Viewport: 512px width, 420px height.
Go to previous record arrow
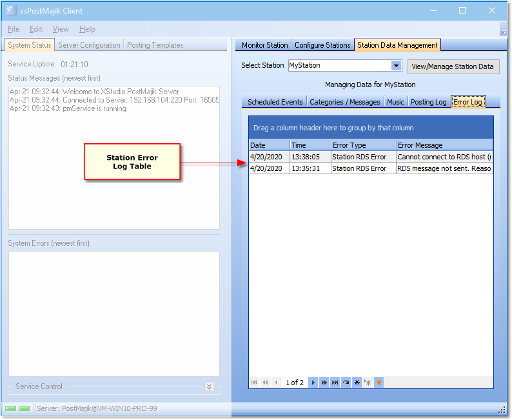[x=276, y=382]
